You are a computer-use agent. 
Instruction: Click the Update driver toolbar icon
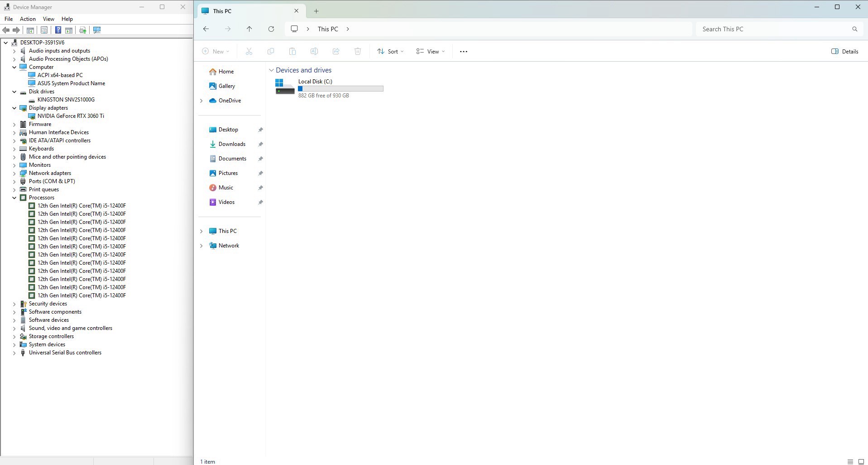tap(82, 30)
